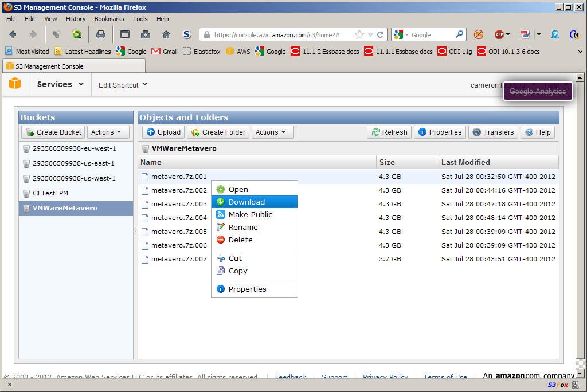The width and height of the screenshot is (587, 392).
Task: Open the Elasticfox bookmark
Action: point(201,52)
